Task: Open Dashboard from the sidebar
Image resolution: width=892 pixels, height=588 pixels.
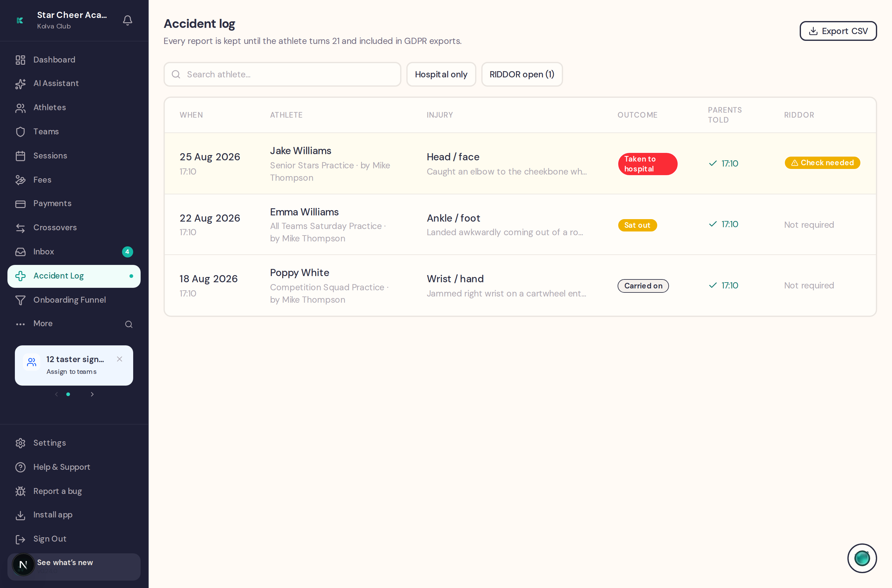Action: 74,60
